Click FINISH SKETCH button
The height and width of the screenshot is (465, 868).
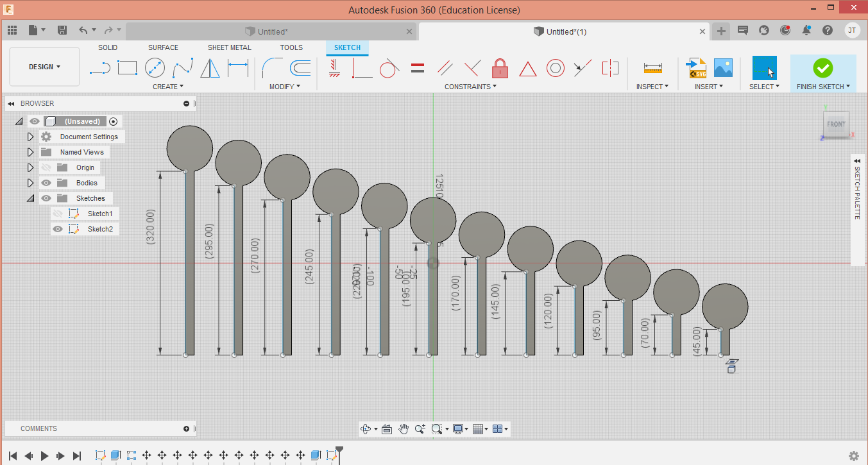coord(823,72)
